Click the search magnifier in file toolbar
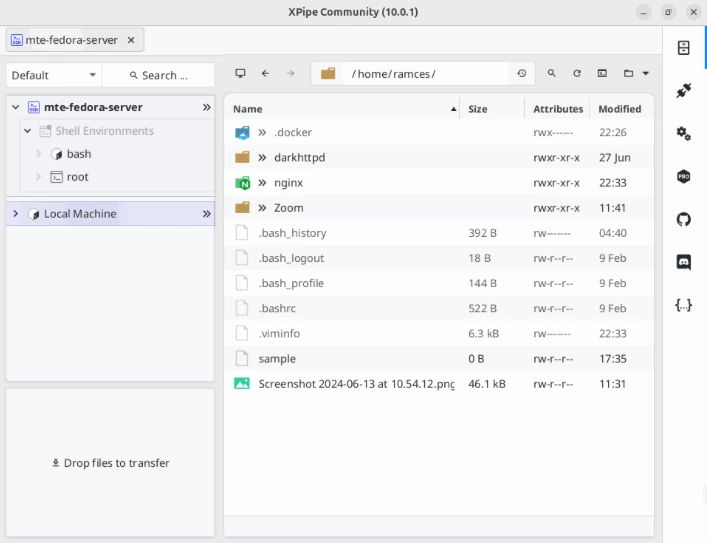707x543 pixels. (551, 73)
